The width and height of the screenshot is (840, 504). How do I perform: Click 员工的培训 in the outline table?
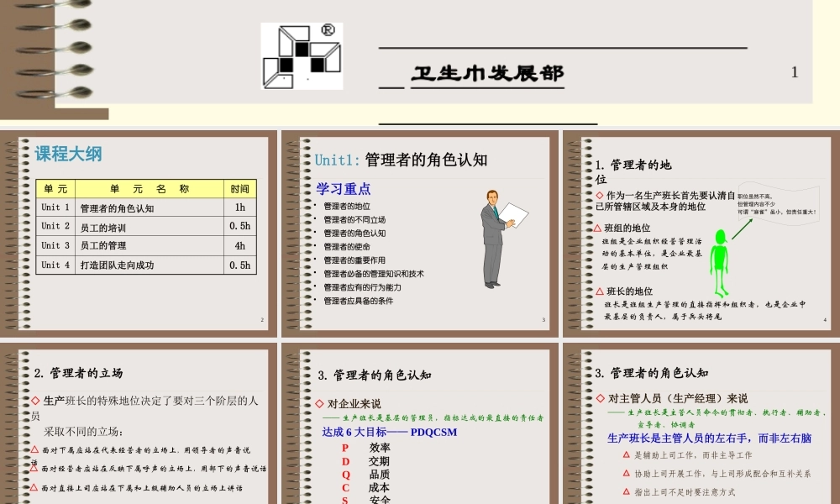pos(102,228)
